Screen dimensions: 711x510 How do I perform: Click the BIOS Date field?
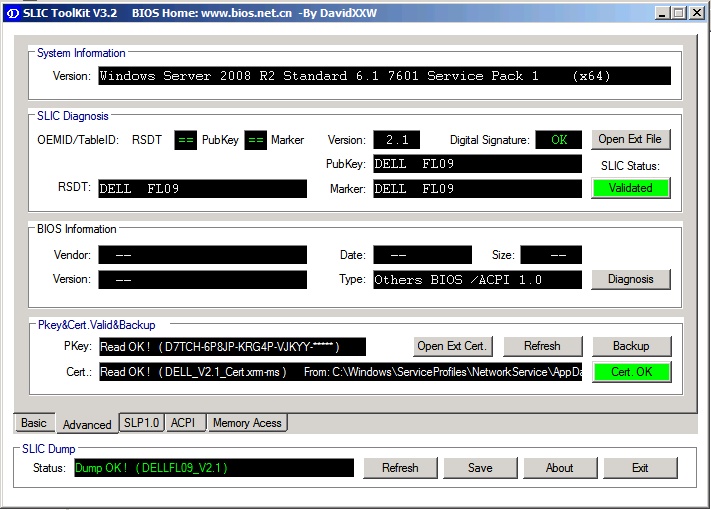click(x=423, y=255)
